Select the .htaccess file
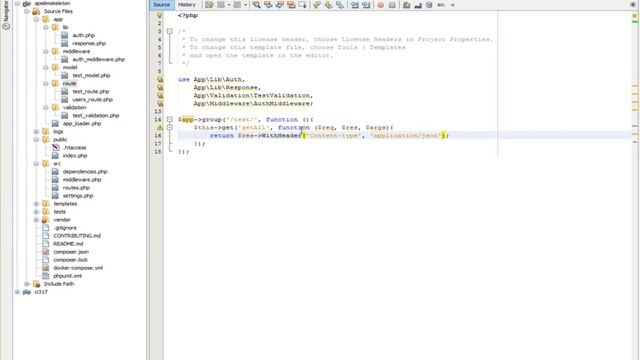 (x=74, y=147)
